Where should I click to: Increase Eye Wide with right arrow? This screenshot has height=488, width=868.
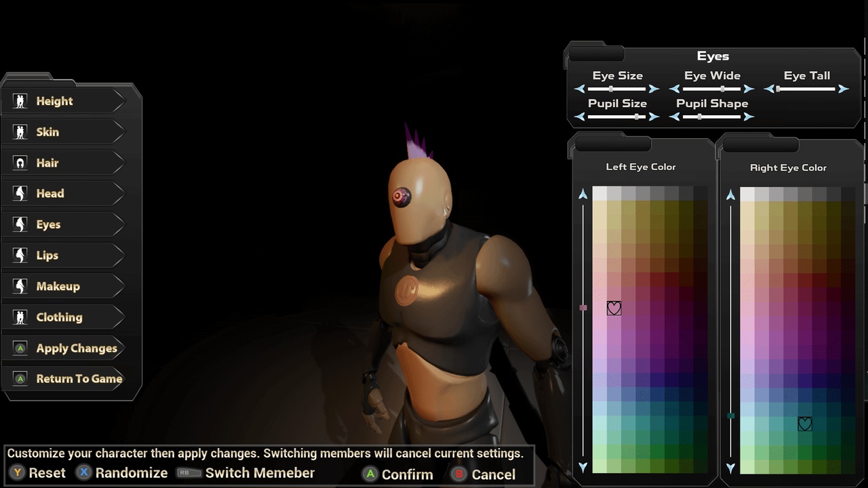pyautogui.click(x=749, y=89)
